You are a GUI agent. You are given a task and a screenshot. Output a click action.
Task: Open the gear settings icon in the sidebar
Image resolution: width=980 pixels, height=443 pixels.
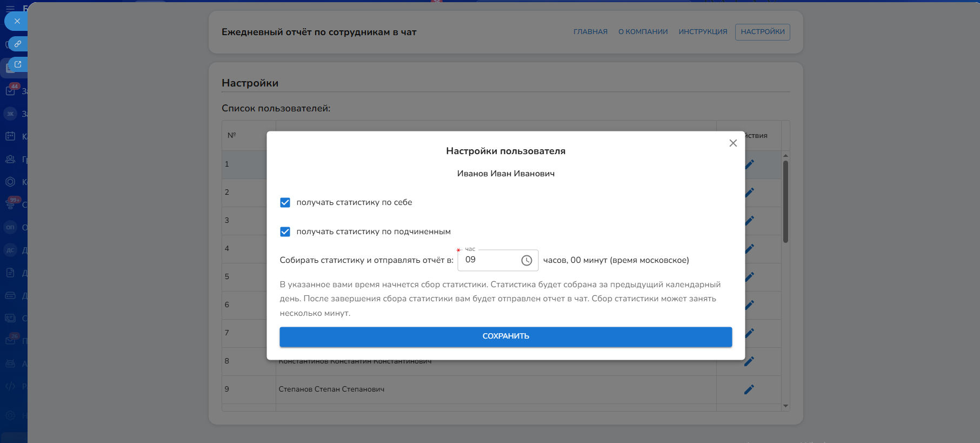(x=10, y=415)
